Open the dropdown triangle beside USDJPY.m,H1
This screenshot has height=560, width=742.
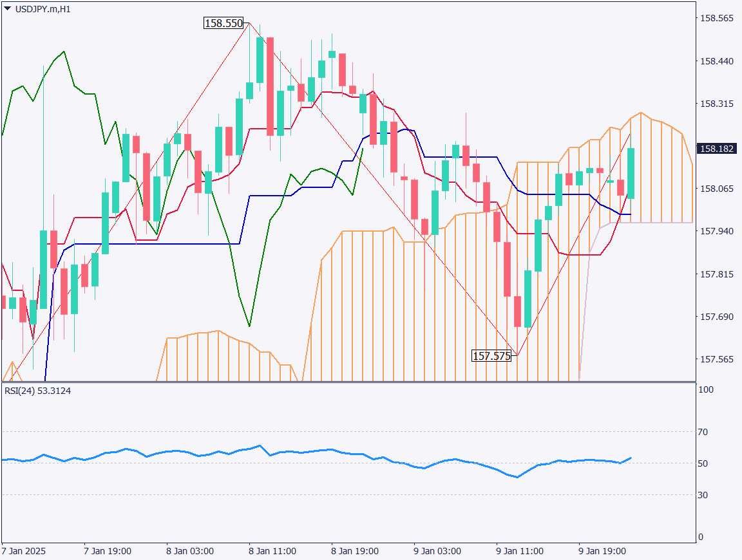[x=7, y=9]
